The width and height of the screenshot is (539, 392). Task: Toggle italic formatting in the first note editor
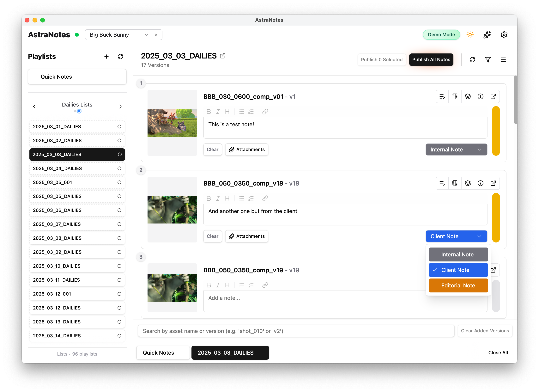click(218, 112)
